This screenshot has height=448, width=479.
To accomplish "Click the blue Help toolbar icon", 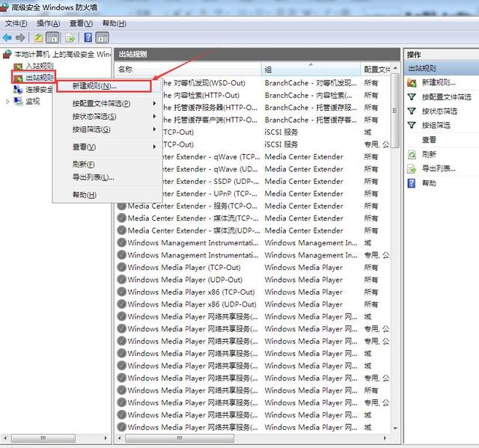I will click(x=88, y=37).
